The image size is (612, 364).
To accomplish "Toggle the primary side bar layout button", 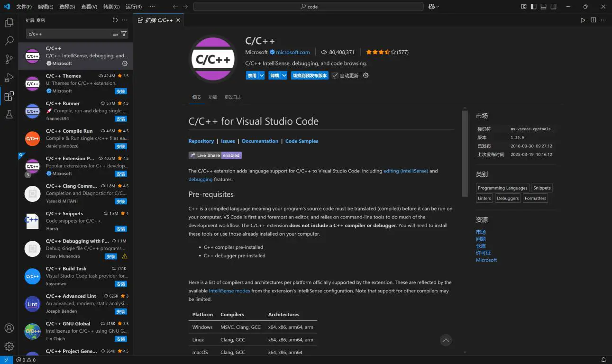I will [x=533, y=7].
